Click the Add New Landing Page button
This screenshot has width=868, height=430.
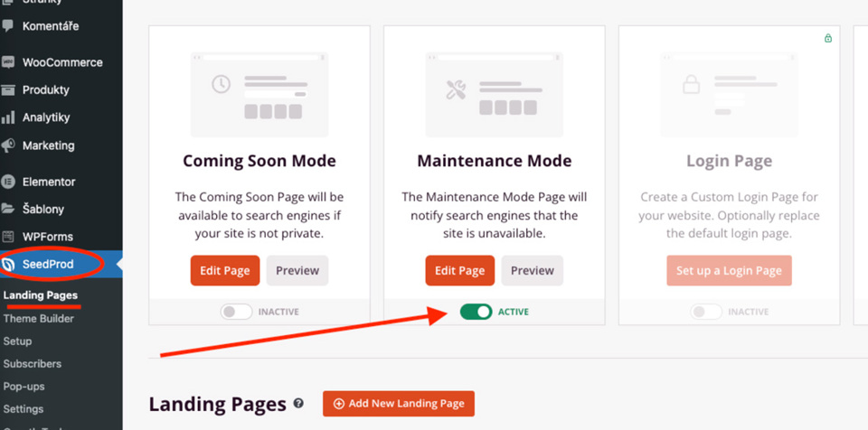(399, 404)
